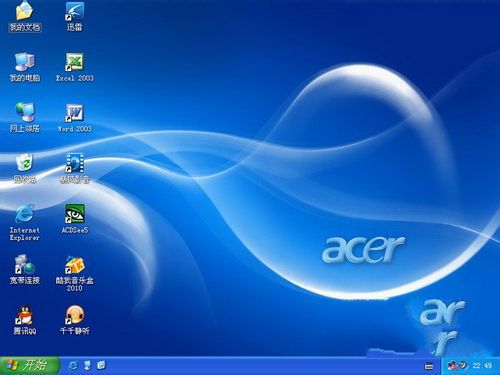Launch the 暴风影音 media player shortcut

click(x=74, y=168)
